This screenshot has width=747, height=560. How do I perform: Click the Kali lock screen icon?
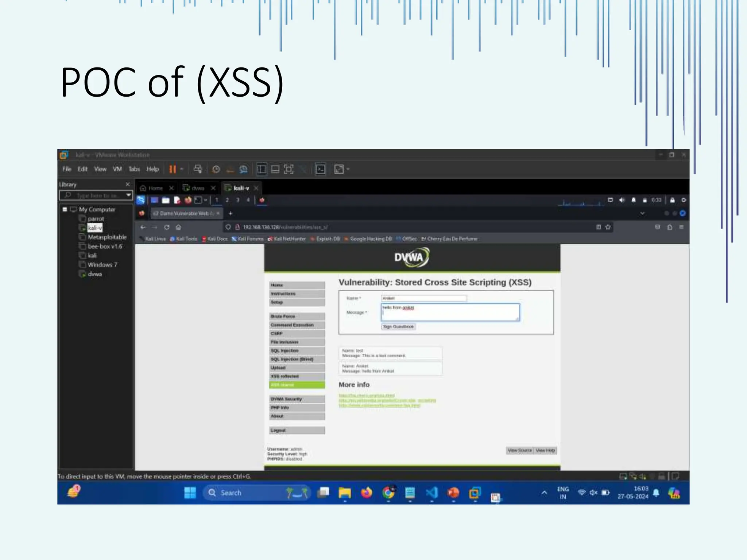[x=672, y=200]
